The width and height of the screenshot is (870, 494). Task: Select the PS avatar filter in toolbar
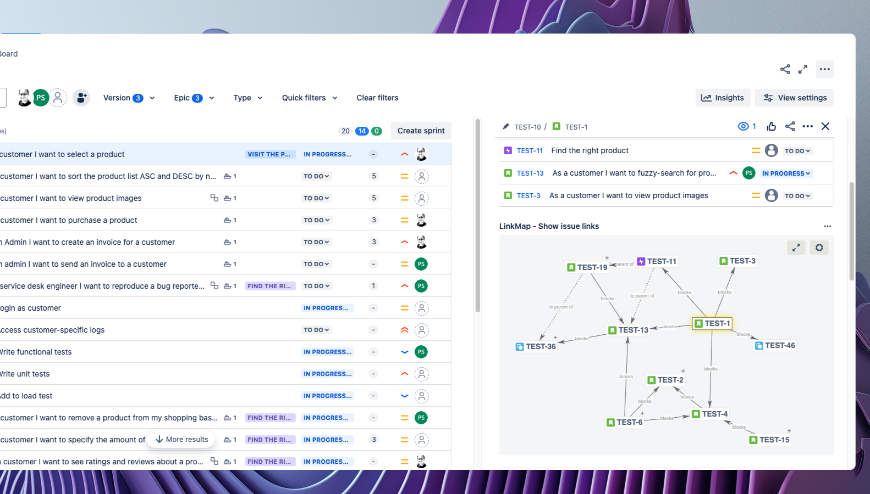[x=41, y=98]
